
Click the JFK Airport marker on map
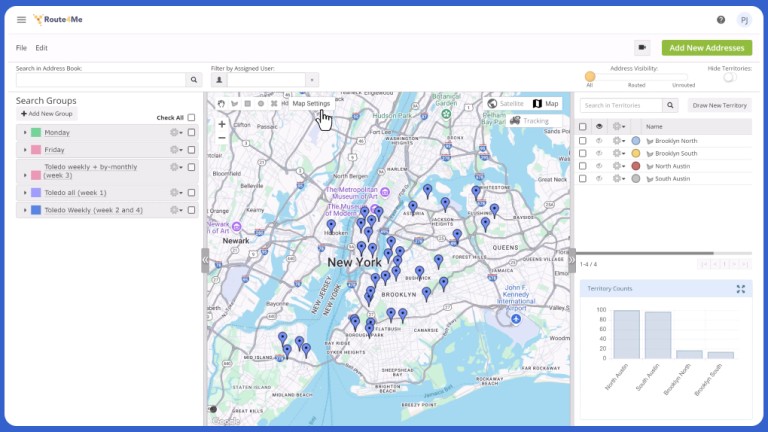[x=516, y=319]
